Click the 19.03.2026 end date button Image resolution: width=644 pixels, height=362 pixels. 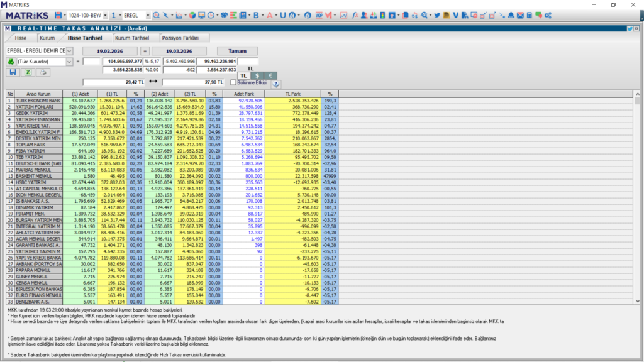pos(179,51)
